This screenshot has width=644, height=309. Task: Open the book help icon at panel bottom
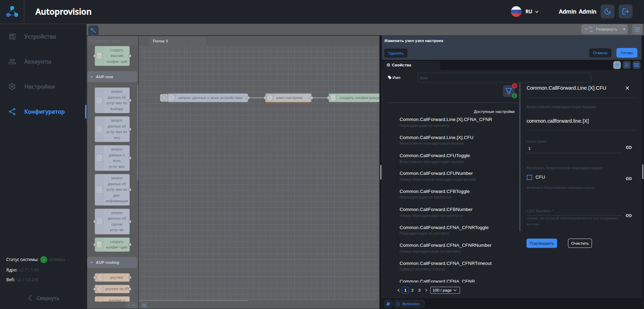coord(388,304)
